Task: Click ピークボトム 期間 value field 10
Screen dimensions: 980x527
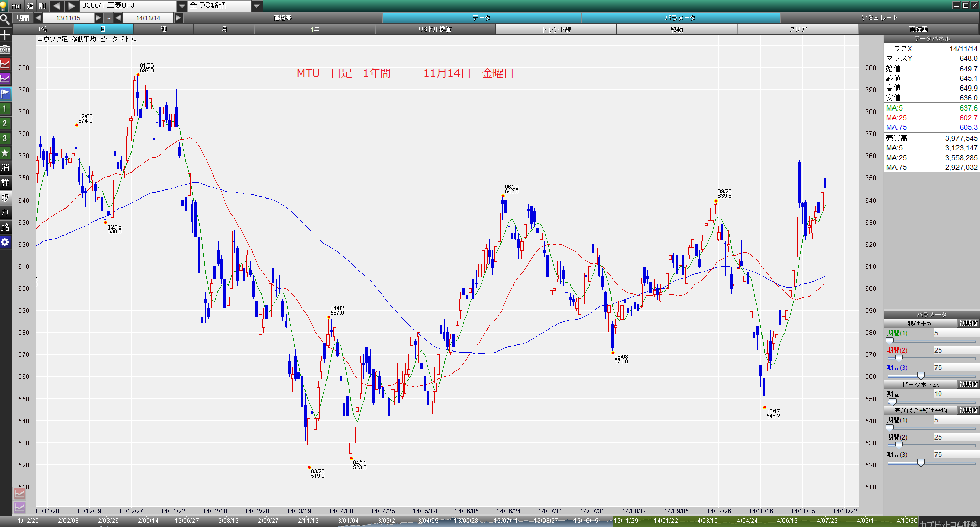Action: coord(956,393)
